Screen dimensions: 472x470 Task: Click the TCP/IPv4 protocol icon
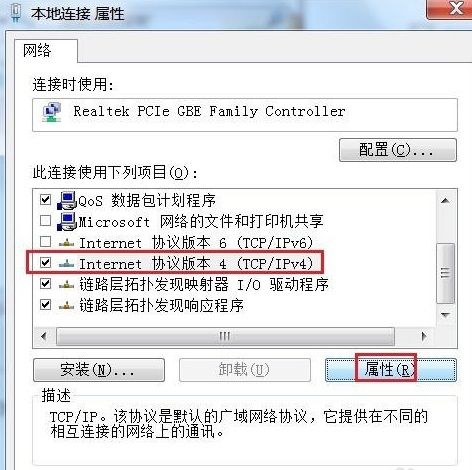66,264
